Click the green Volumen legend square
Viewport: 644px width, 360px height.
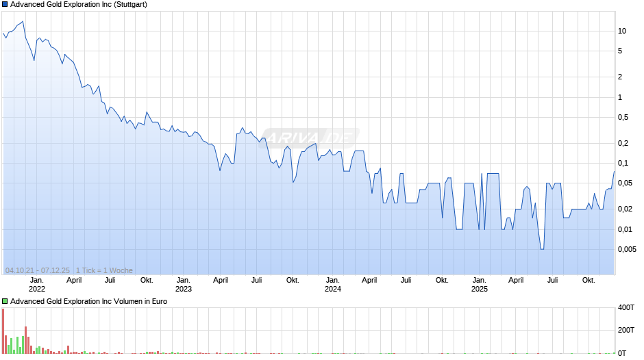tap(5, 301)
